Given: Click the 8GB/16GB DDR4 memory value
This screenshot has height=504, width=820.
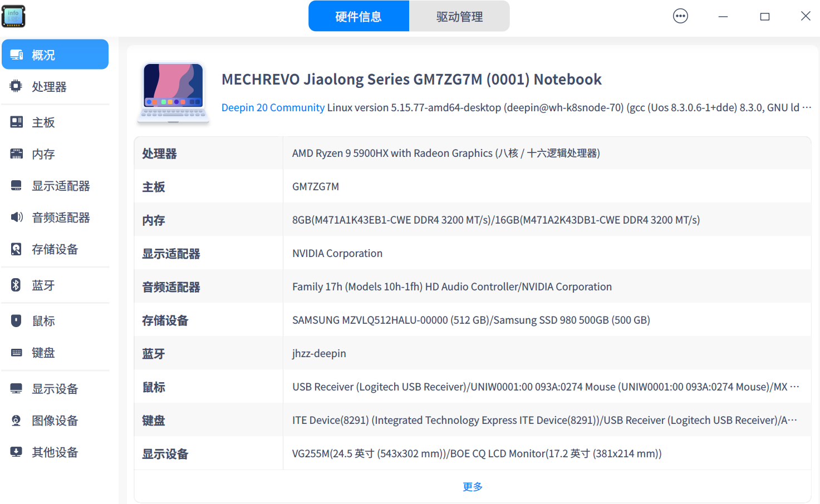Looking at the screenshot, I should [x=496, y=220].
